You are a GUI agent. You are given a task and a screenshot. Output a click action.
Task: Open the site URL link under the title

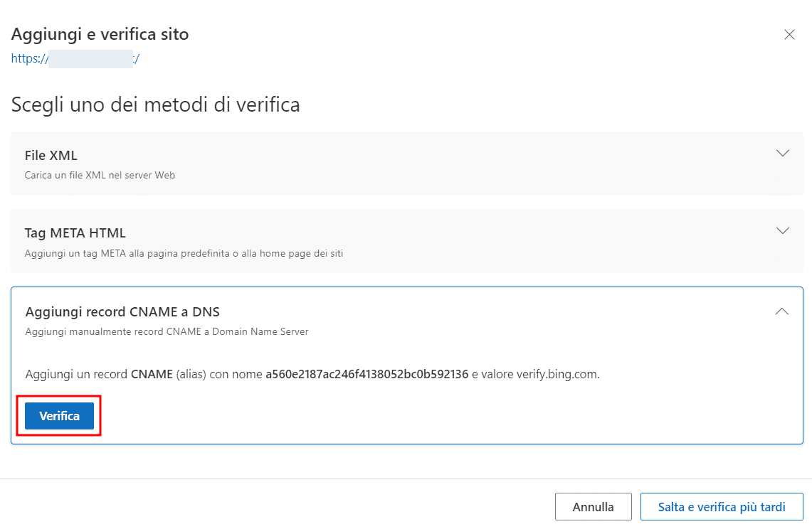coord(75,58)
